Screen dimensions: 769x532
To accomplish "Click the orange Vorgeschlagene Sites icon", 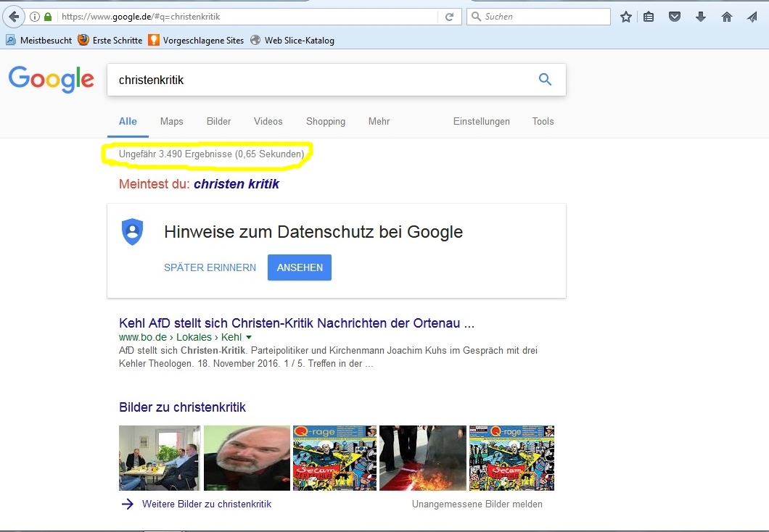I will (154, 40).
